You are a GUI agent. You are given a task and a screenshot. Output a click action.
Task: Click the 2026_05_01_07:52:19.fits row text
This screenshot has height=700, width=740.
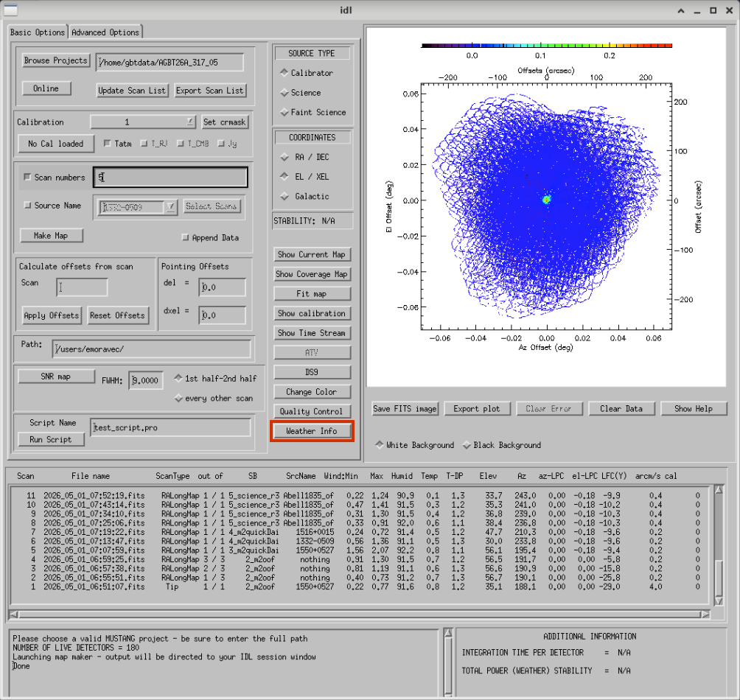click(94, 496)
